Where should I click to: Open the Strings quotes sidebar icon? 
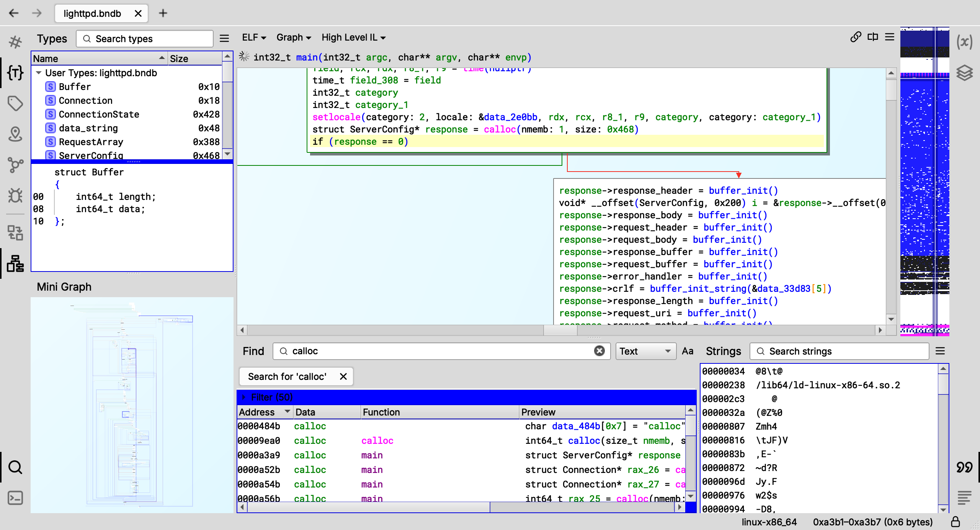pyautogui.click(x=964, y=467)
